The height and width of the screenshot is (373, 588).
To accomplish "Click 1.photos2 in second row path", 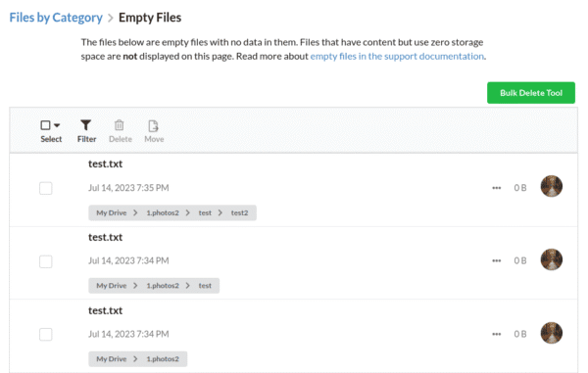I will [x=163, y=286].
